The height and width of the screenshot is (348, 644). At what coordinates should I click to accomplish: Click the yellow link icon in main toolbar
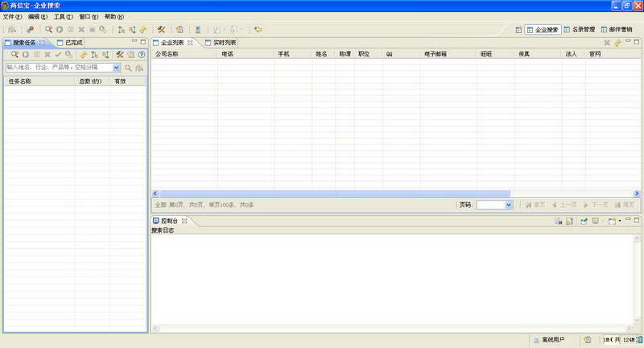click(143, 30)
